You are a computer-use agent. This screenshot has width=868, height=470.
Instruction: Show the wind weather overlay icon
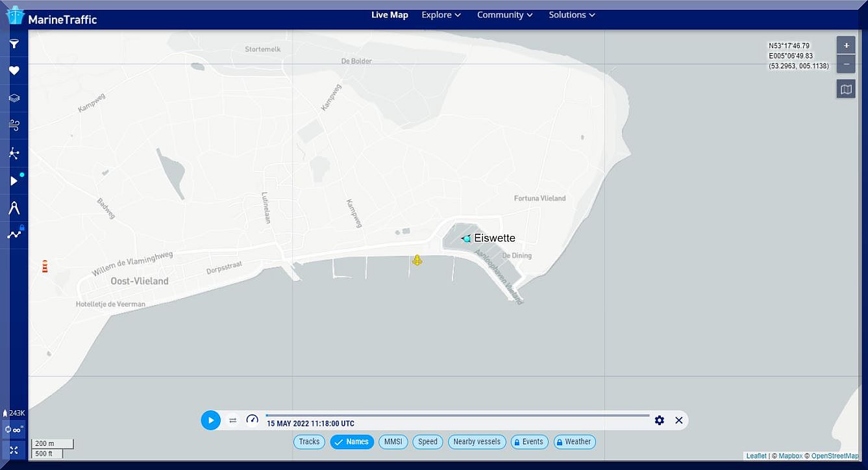[14, 125]
